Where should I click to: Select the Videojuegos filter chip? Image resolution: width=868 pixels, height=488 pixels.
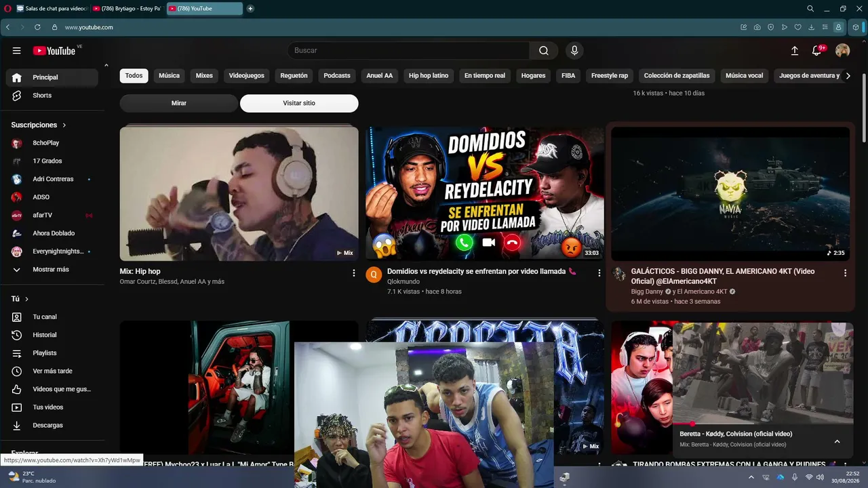click(x=247, y=76)
